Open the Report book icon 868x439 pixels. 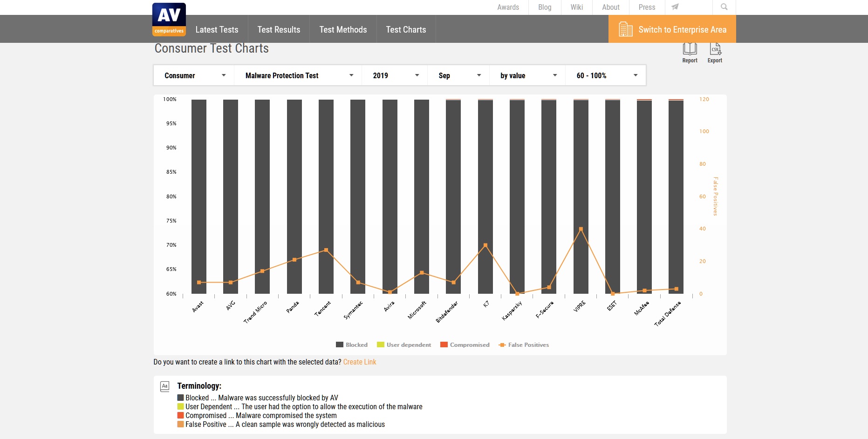[690, 49]
